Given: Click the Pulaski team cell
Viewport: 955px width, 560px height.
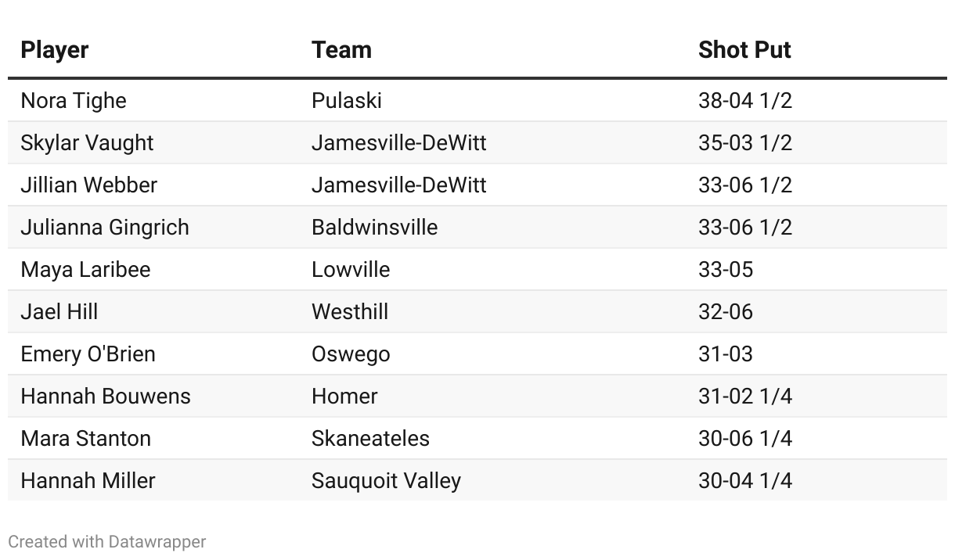Looking at the screenshot, I should (347, 101).
